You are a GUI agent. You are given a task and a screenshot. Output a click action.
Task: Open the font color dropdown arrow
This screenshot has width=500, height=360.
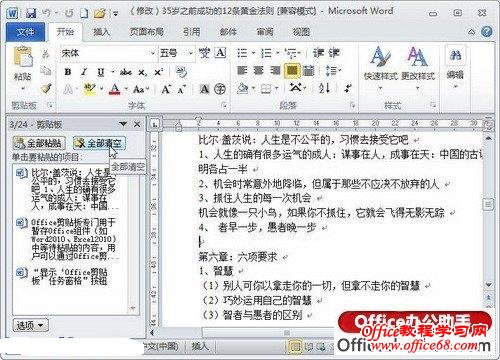coord(126,89)
